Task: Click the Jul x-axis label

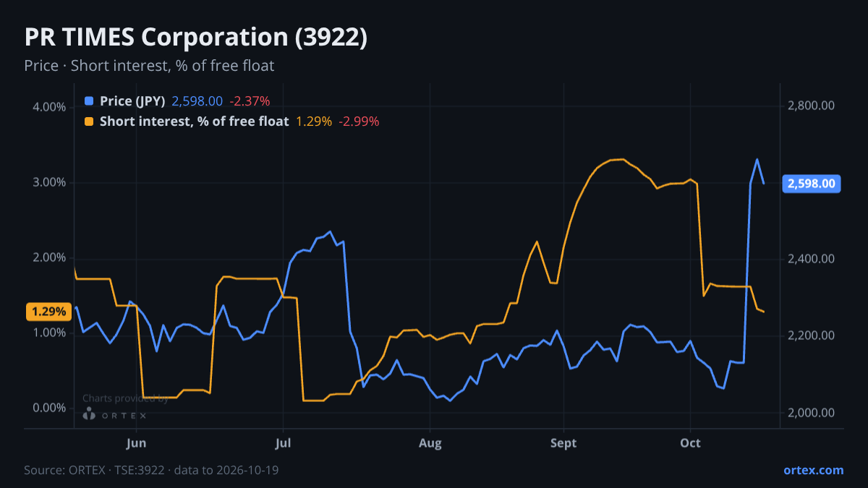Action: coord(284,443)
